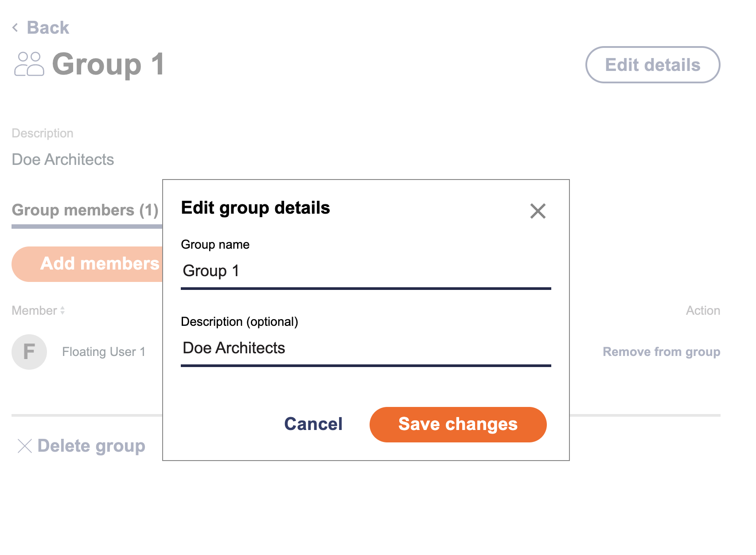Open the Action column header

(703, 310)
